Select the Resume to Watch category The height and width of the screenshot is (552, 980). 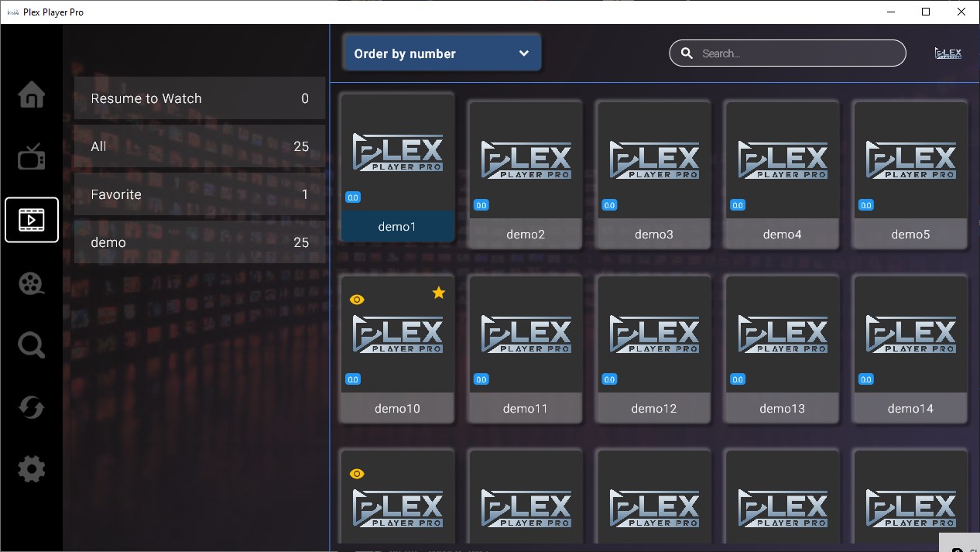[x=200, y=98]
